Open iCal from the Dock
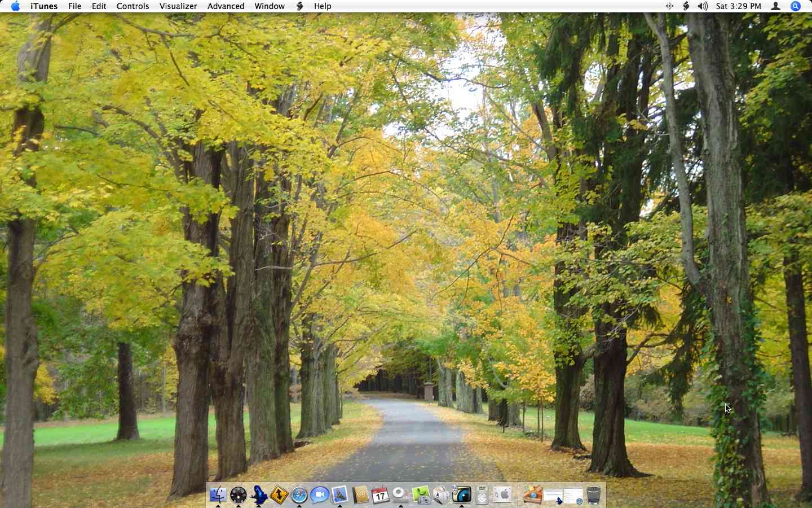 [x=381, y=495]
